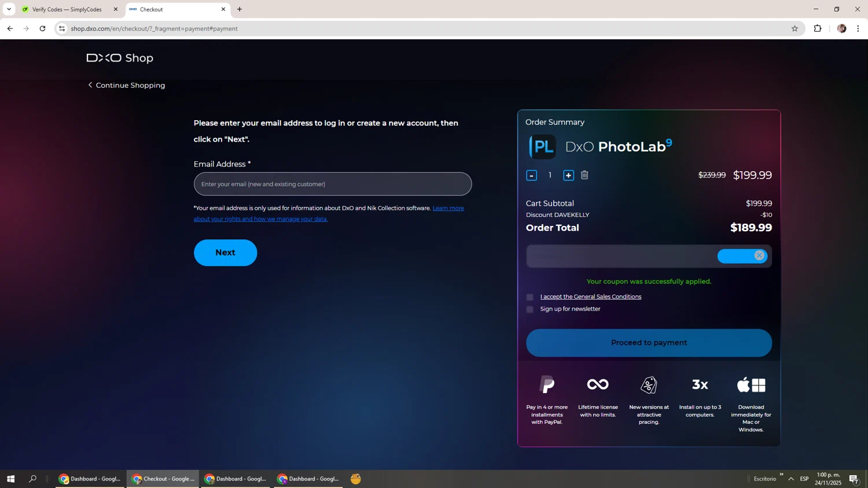Click the infinity lifetime license icon
This screenshot has height=488, width=868.
click(x=598, y=385)
